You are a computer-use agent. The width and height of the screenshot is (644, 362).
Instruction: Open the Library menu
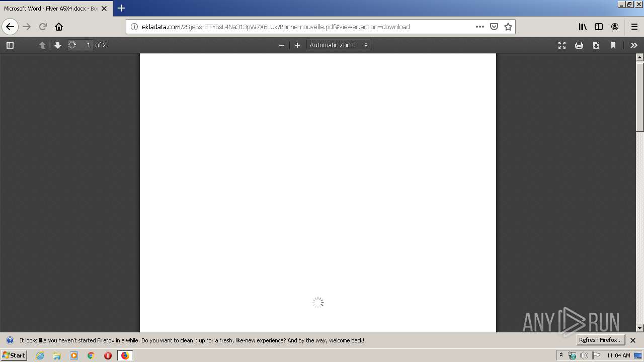583,27
